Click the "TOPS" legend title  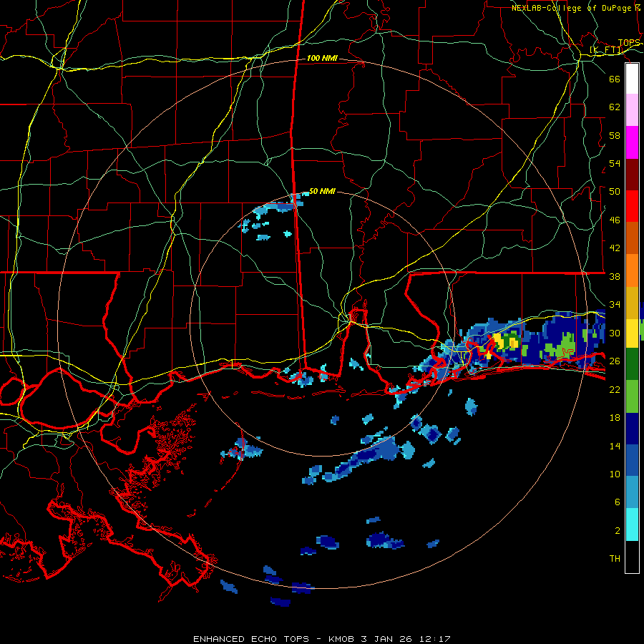[629, 43]
